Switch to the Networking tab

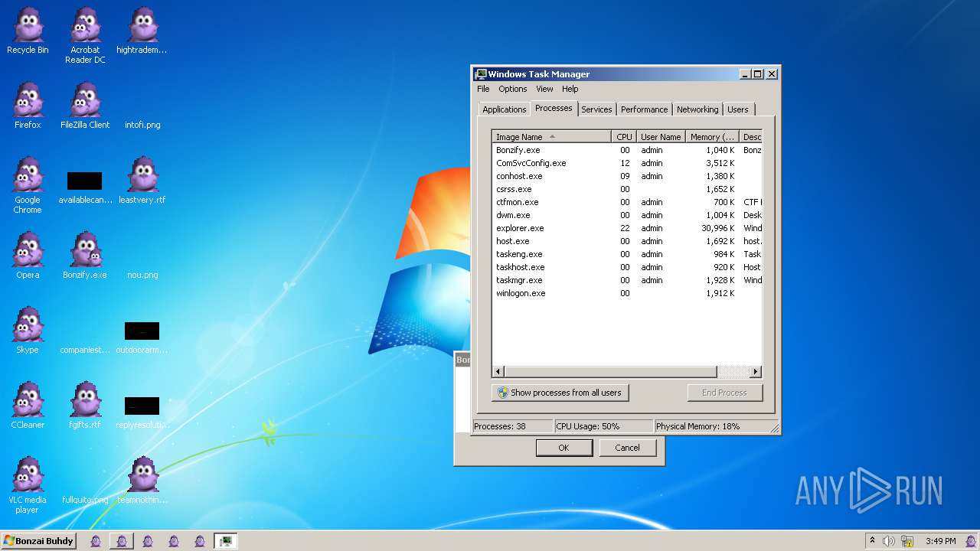coord(697,109)
